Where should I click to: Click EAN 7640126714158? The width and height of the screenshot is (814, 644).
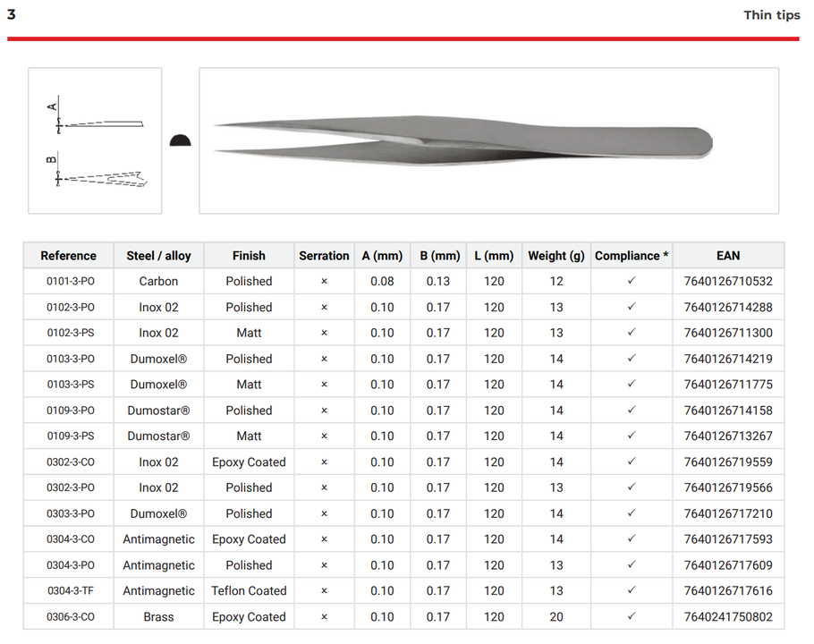728,411
